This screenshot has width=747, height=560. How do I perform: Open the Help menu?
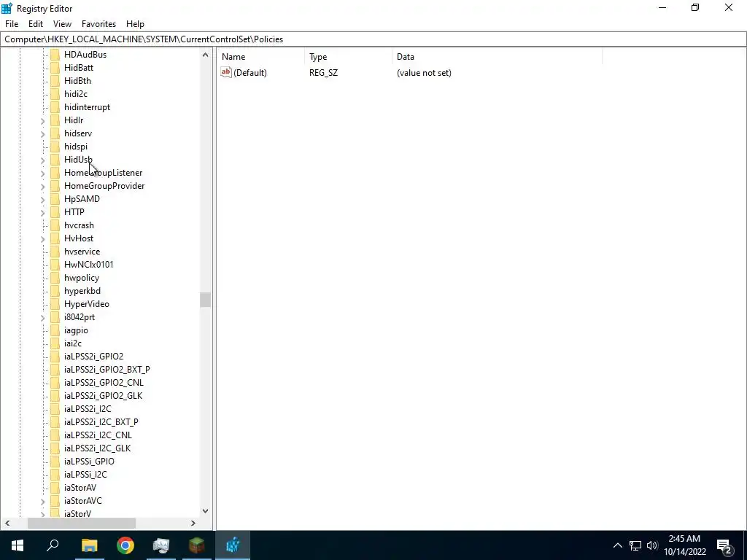click(x=135, y=24)
